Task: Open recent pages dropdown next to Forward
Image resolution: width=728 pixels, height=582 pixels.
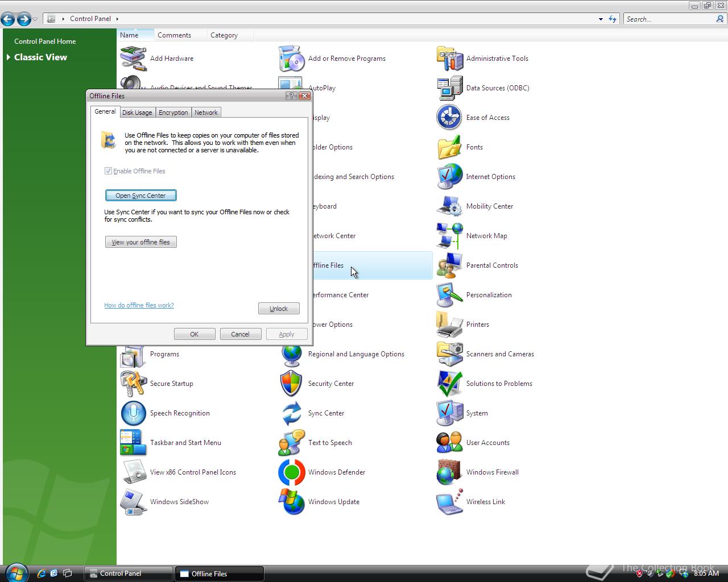Action: pyautogui.click(x=35, y=19)
